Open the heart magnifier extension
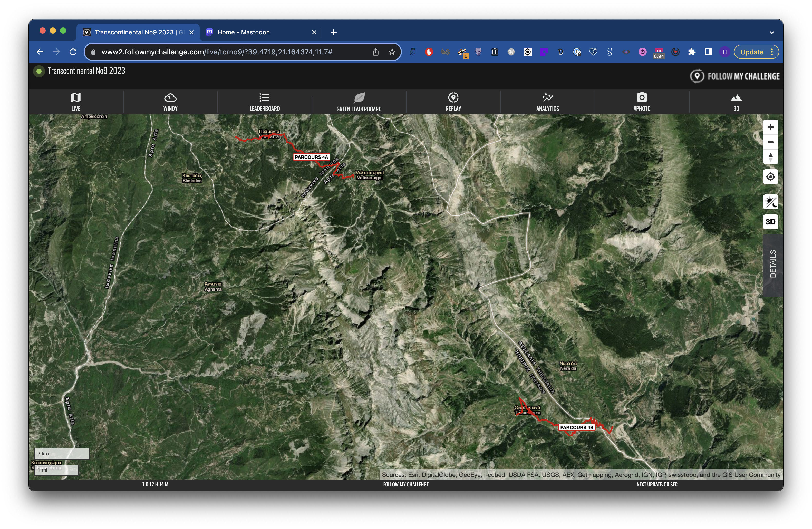 coord(593,52)
